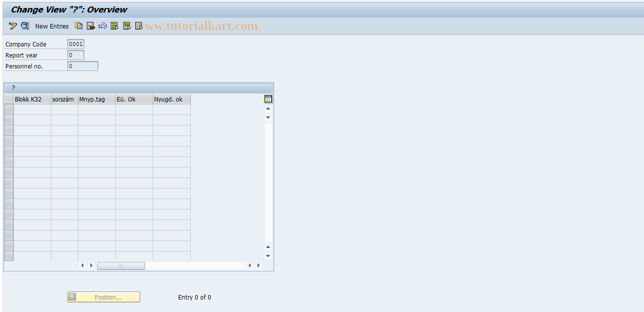Click the Personnel no. input field
This screenshot has width=644, height=312.
click(83, 66)
